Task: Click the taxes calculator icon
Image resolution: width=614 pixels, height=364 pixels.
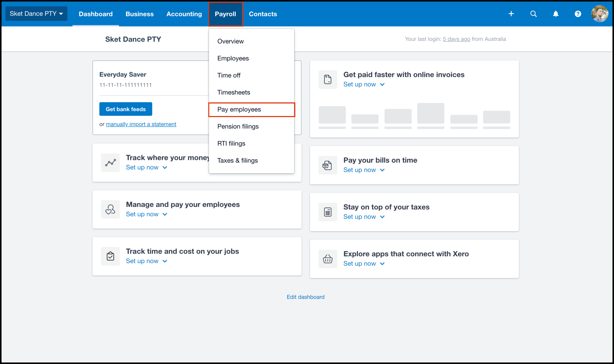Action: [x=328, y=212]
